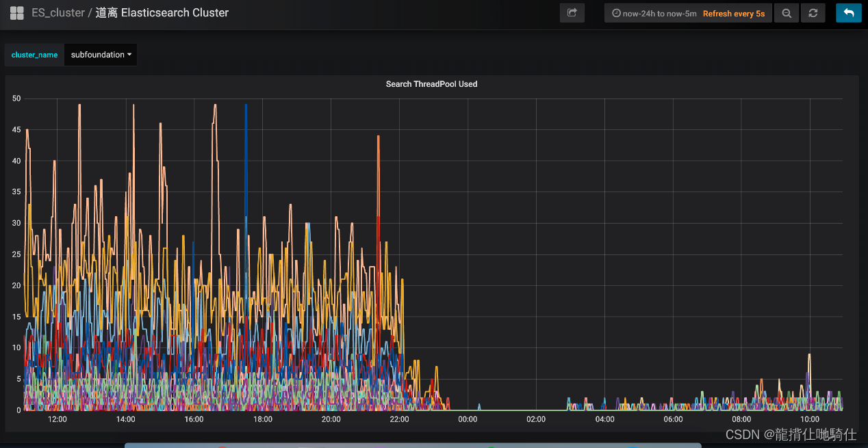Open the ES_cluster folder link
Image resolution: width=868 pixels, height=448 pixels.
(58, 13)
